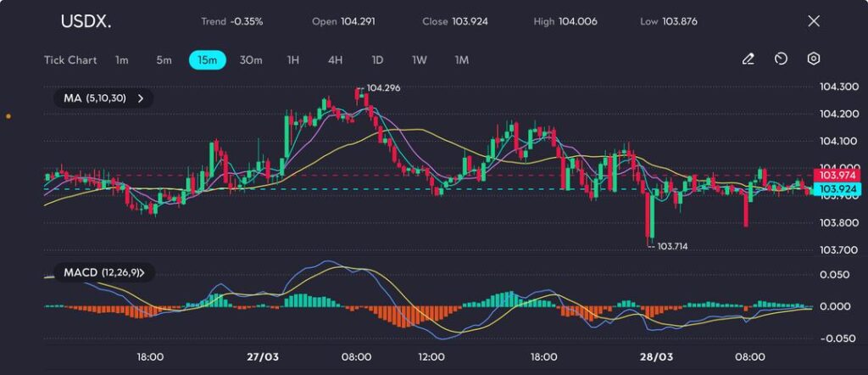Switch to the 1m timeframe
868x375 pixels.
122,60
